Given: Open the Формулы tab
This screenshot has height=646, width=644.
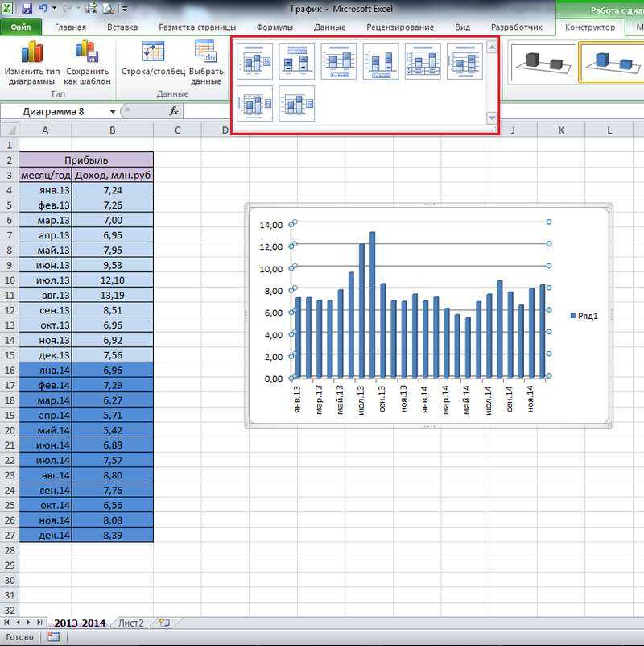Looking at the screenshot, I should [275, 27].
